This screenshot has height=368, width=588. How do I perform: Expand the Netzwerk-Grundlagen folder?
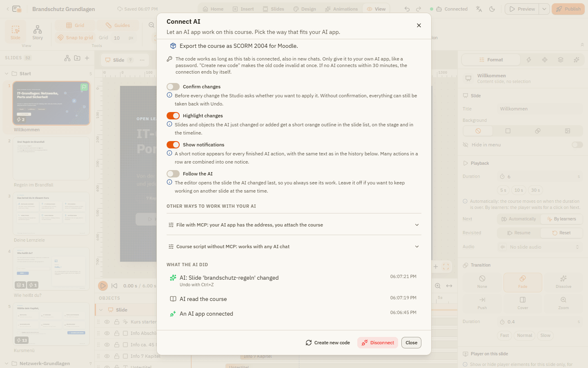7,364
